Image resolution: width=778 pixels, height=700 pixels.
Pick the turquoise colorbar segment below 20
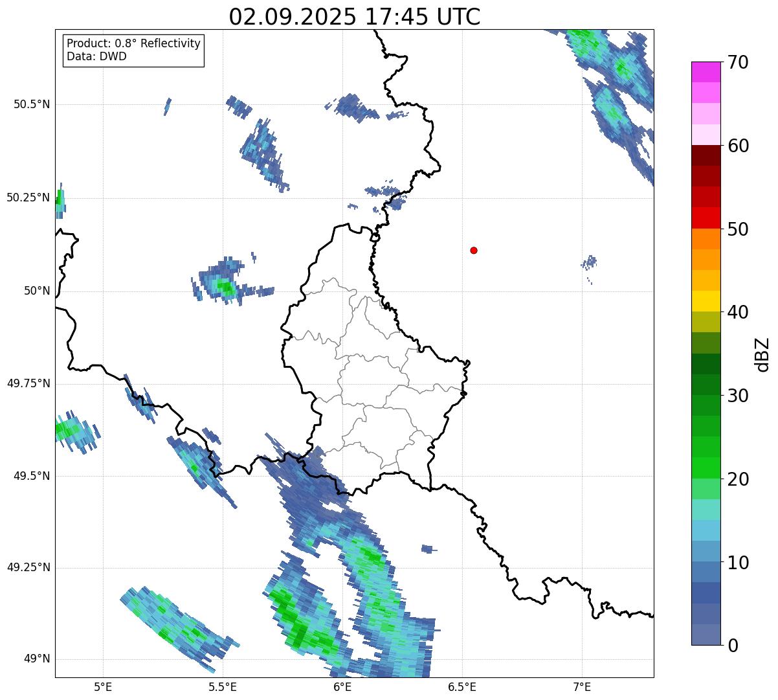point(706,509)
